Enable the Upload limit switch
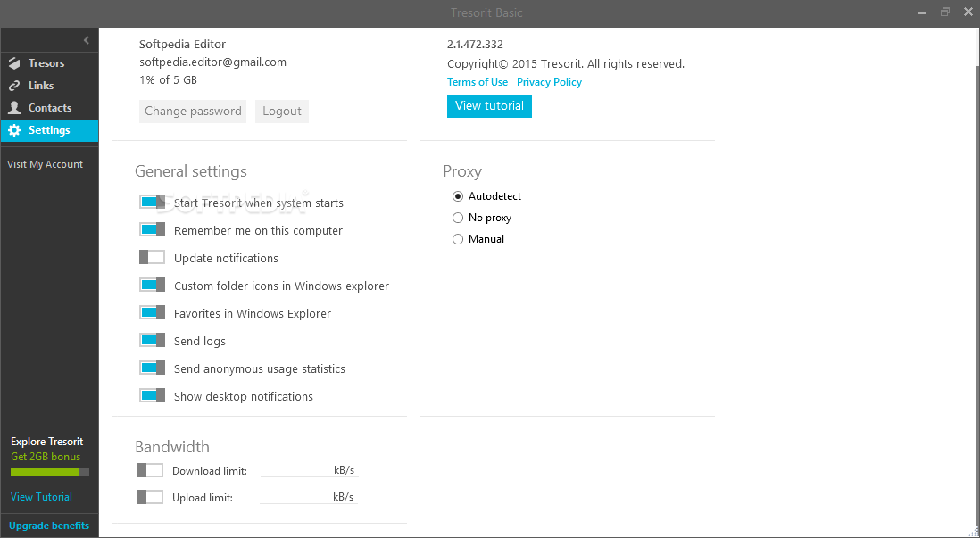 point(150,497)
